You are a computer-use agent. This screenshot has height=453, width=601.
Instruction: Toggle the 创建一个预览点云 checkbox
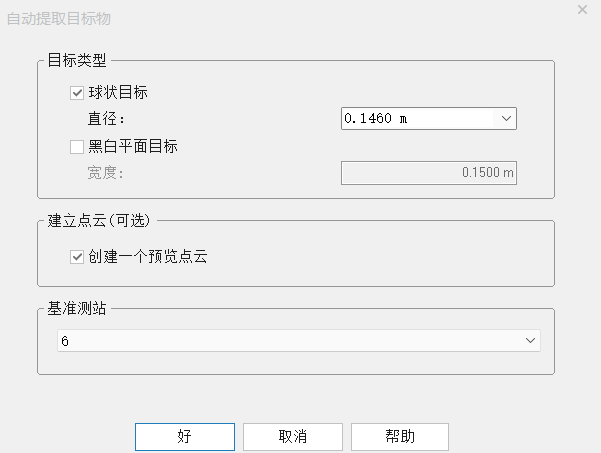pos(77,257)
